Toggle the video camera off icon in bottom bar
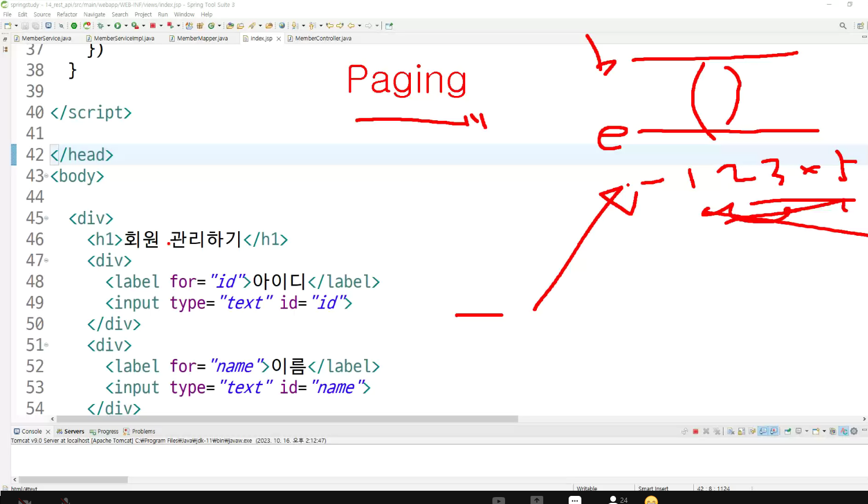The height and width of the screenshot is (504, 868). tap(24, 501)
